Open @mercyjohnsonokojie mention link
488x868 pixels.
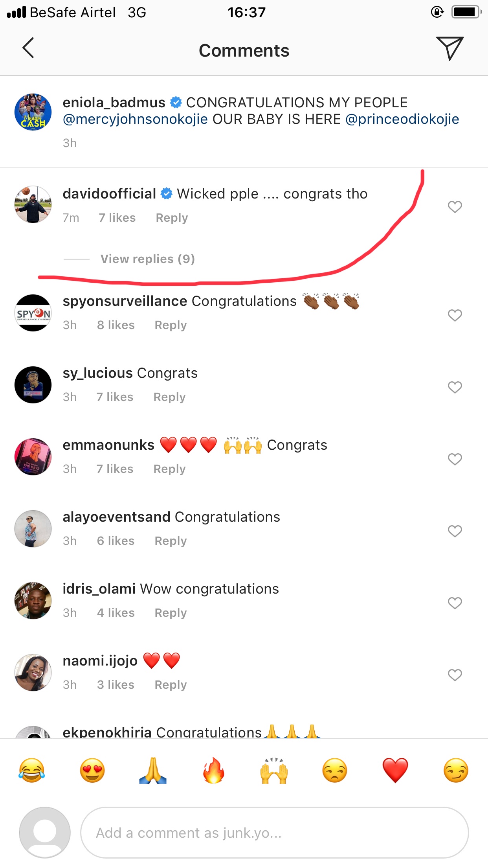point(135,119)
